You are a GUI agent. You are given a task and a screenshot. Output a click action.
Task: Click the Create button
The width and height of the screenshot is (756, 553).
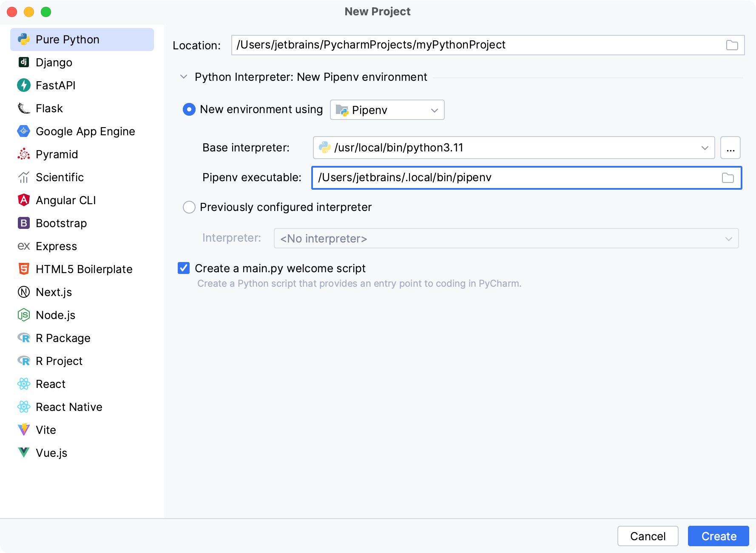tap(718, 536)
